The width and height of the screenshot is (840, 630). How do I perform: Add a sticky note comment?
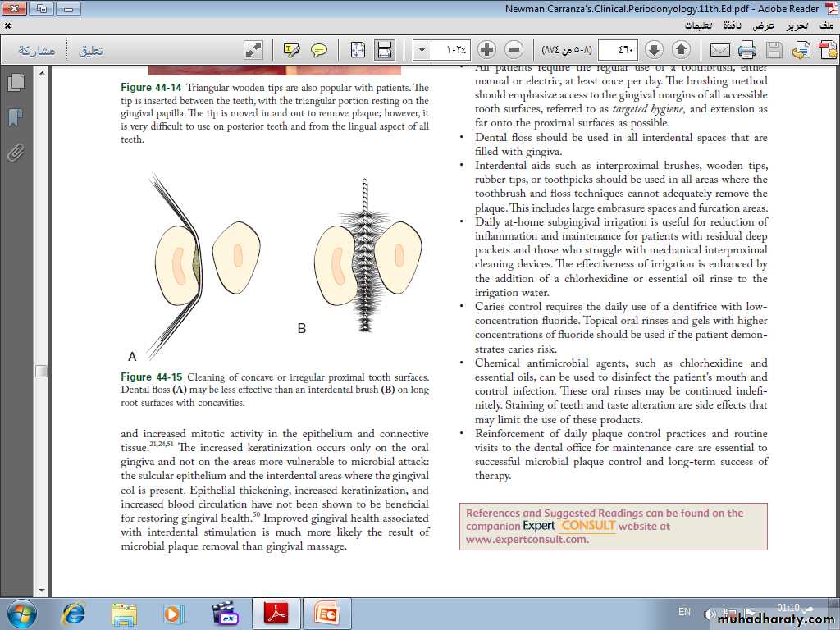tap(319, 50)
